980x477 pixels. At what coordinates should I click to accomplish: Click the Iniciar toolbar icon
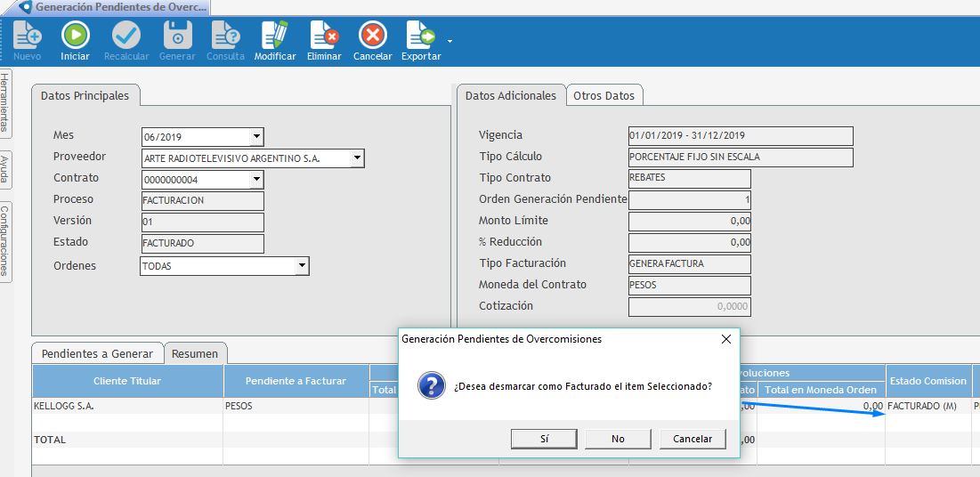coord(75,36)
